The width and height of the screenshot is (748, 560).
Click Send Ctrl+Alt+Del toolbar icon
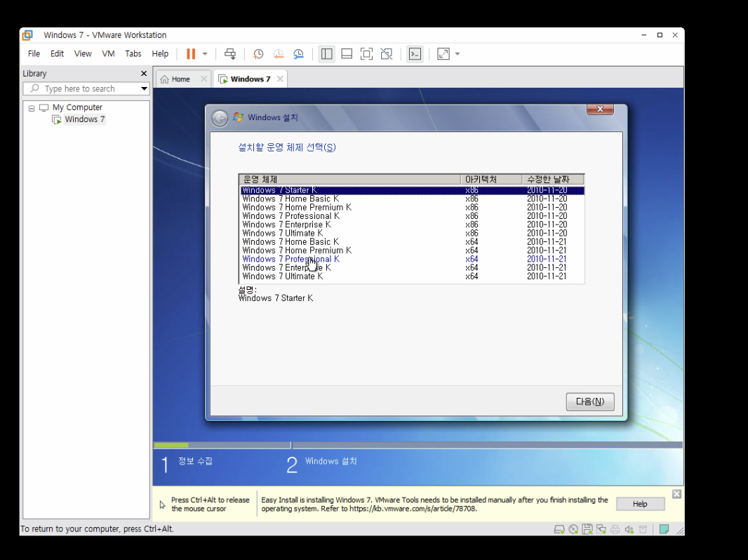click(230, 54)
